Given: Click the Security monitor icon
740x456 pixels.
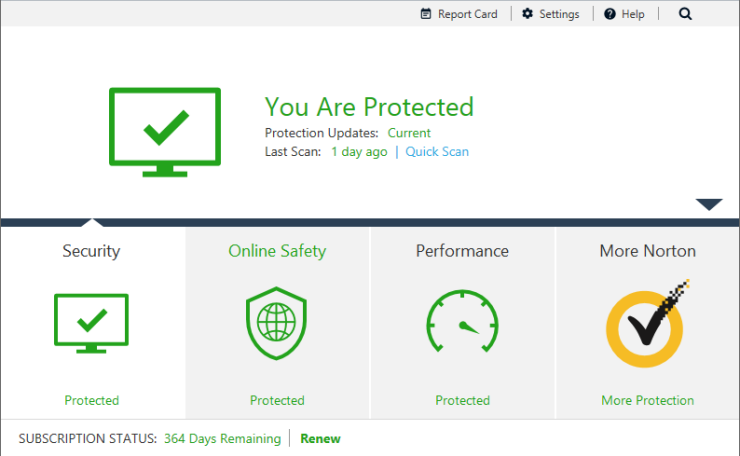Looking at the screenshot, I should coord(91,323).
